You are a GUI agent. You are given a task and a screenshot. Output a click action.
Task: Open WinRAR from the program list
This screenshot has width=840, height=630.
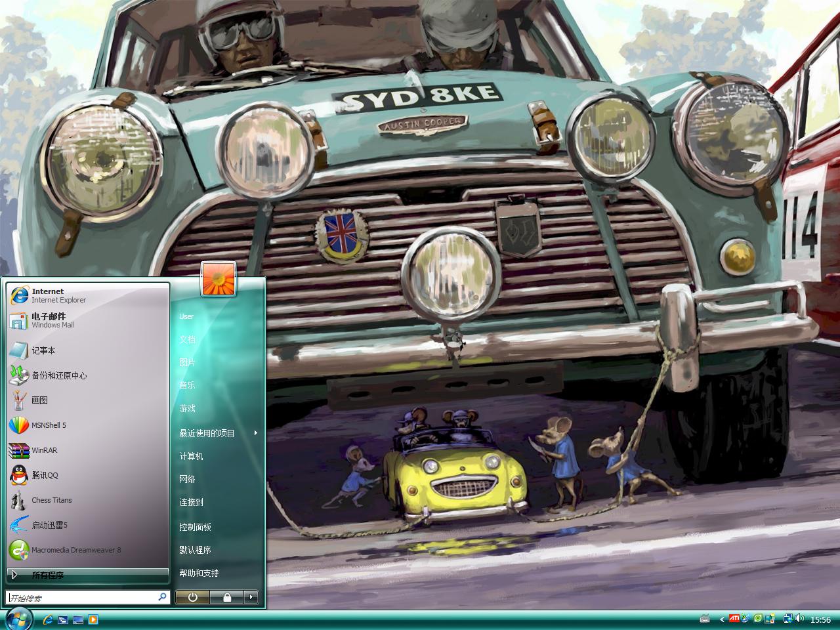[88, 450]
